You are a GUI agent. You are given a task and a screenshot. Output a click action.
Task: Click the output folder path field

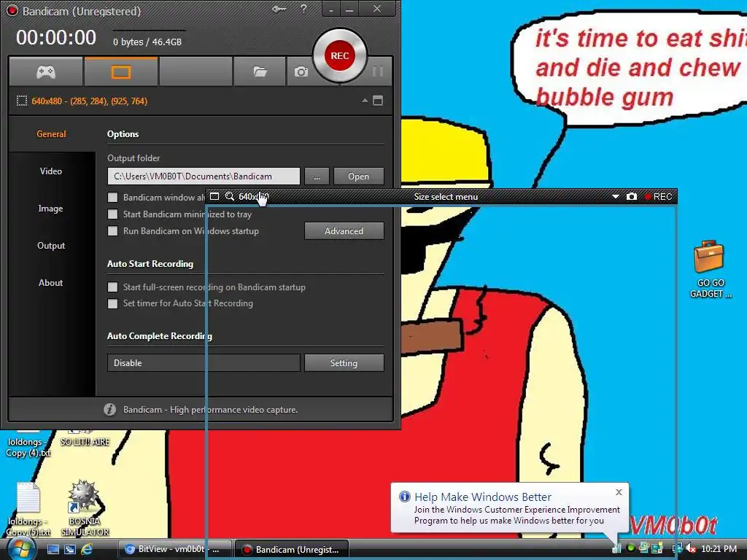(x=204, y=176)
